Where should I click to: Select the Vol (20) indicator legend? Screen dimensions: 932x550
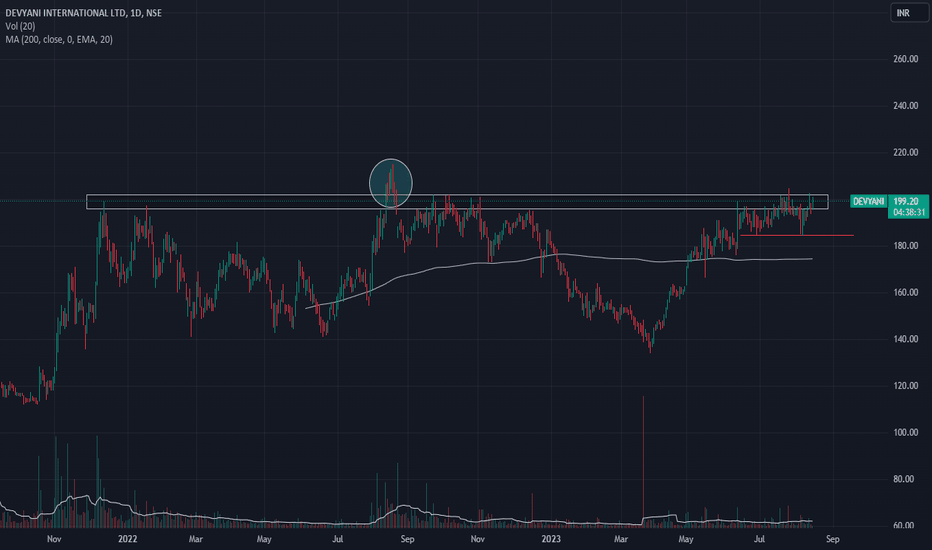point(20,26)
